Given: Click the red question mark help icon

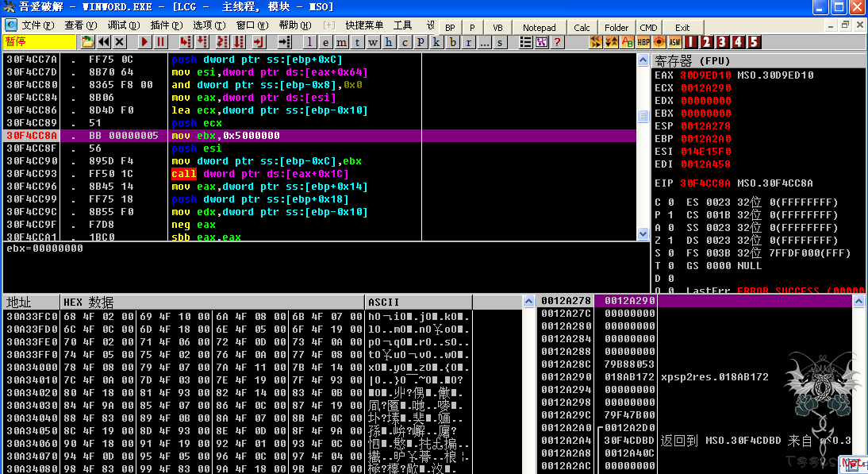Looking at the screenshot, I should coord(558,42).
